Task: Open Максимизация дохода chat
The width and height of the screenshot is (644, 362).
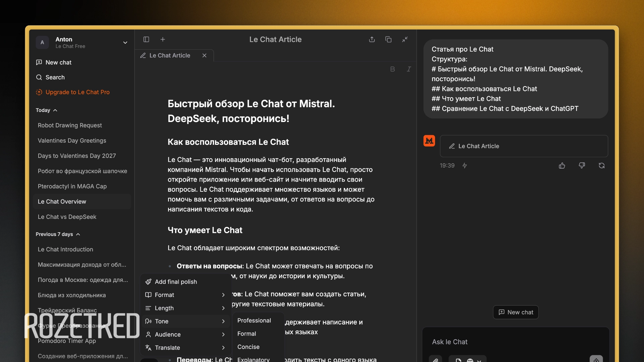Action: pyautogui.click(x=82, y=265)
